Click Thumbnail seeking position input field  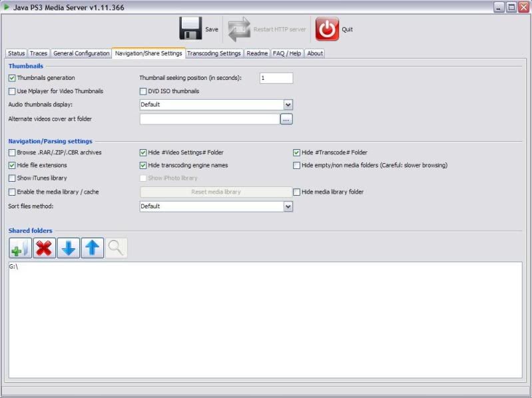tap(276, 78)
